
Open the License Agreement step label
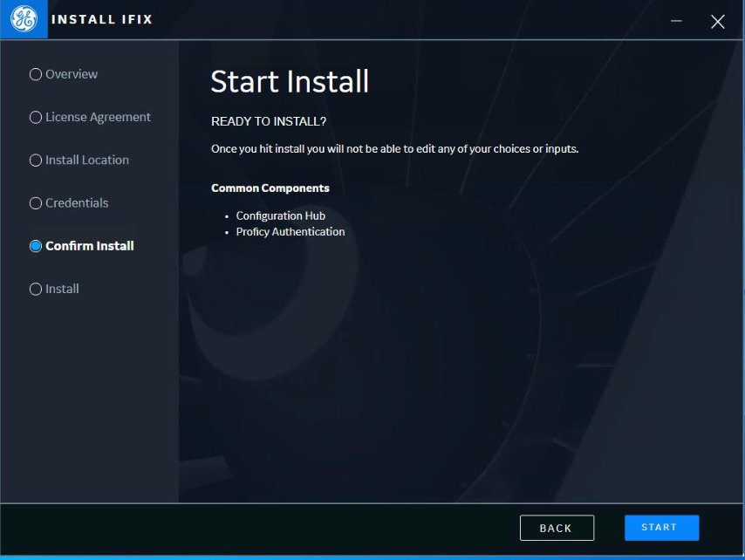(98, 117)
